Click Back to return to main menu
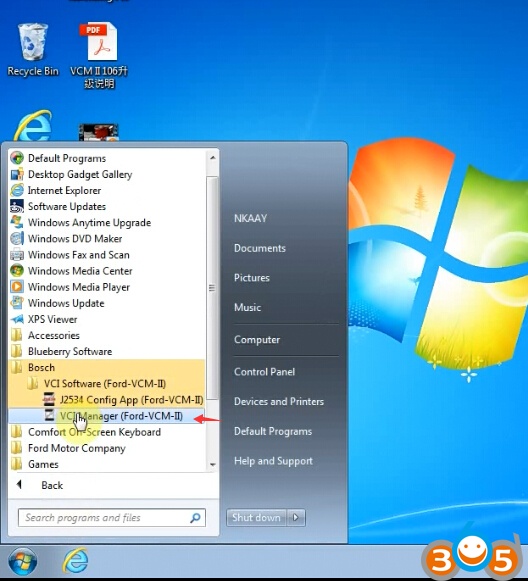528x581 pixels. 52,485
